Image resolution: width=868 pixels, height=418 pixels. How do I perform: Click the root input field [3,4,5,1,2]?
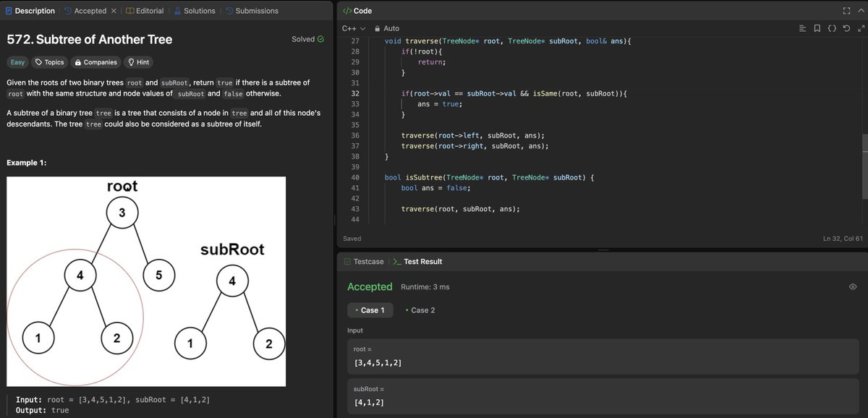click(603, 356)
